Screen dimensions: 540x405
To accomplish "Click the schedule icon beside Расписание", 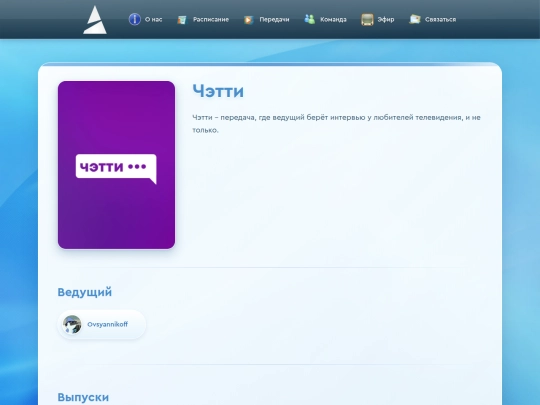I will [x=182, y=20].
